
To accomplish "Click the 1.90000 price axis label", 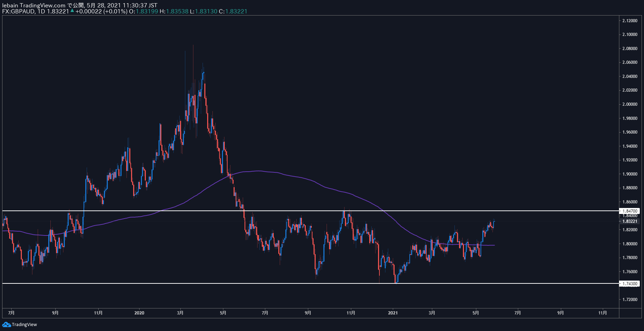I will [630, 174].
